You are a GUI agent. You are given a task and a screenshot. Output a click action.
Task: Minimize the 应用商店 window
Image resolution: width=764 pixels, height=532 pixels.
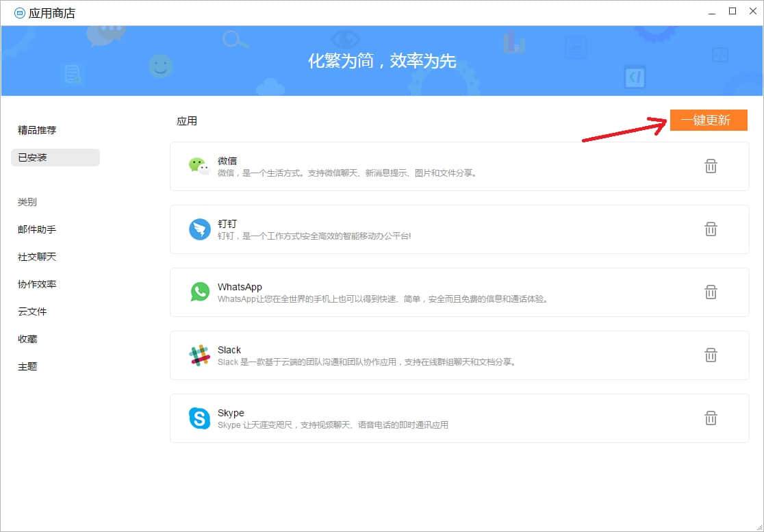tap(712, 12)
